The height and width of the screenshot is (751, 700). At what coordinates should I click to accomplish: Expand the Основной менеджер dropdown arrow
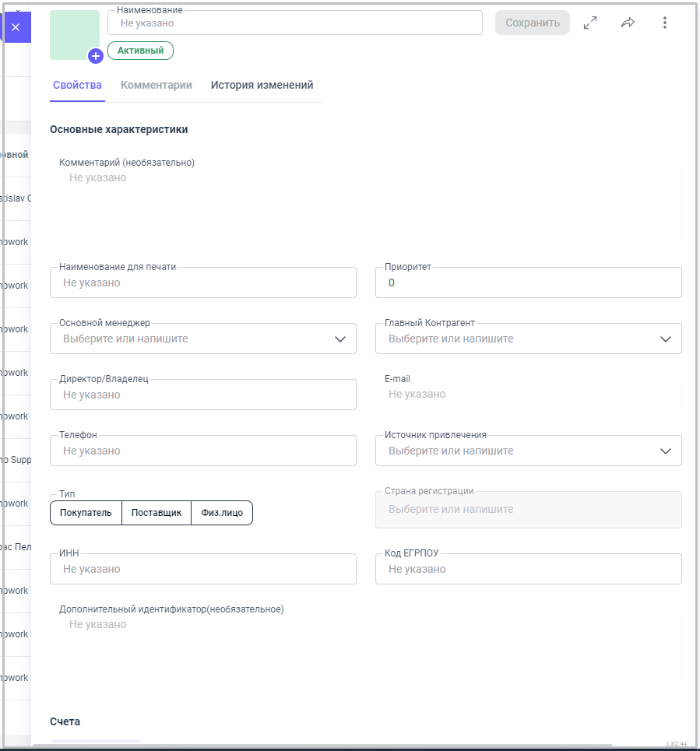click(x=340, y=339)
